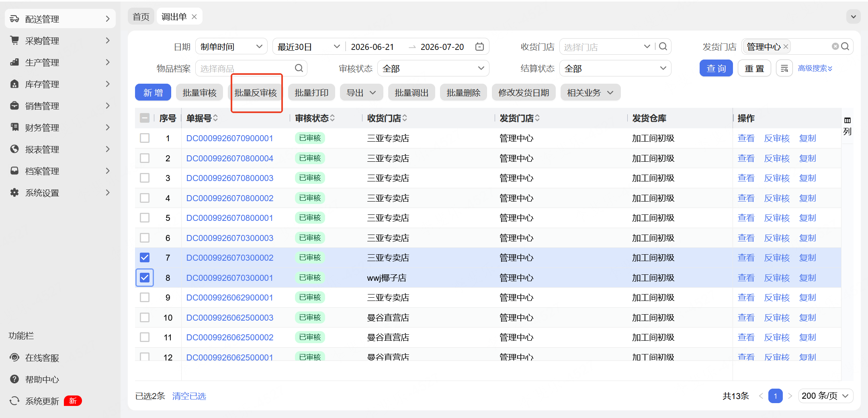
Task: Click the search icon in 发货门店 field
Action: click(845, 47)
